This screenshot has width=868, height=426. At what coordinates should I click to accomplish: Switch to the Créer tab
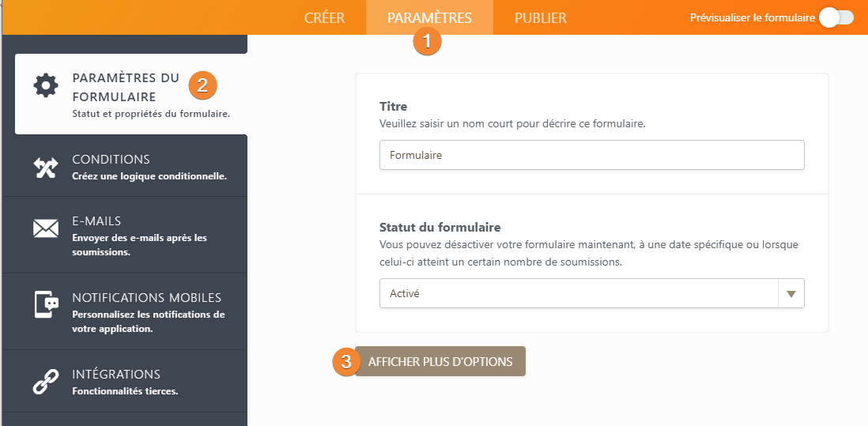pos(324,17)
